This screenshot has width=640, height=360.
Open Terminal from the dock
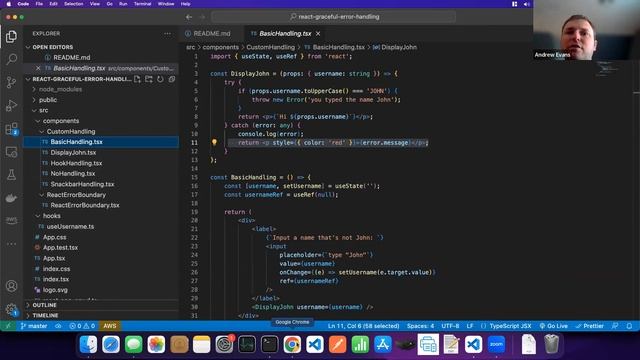269,344
